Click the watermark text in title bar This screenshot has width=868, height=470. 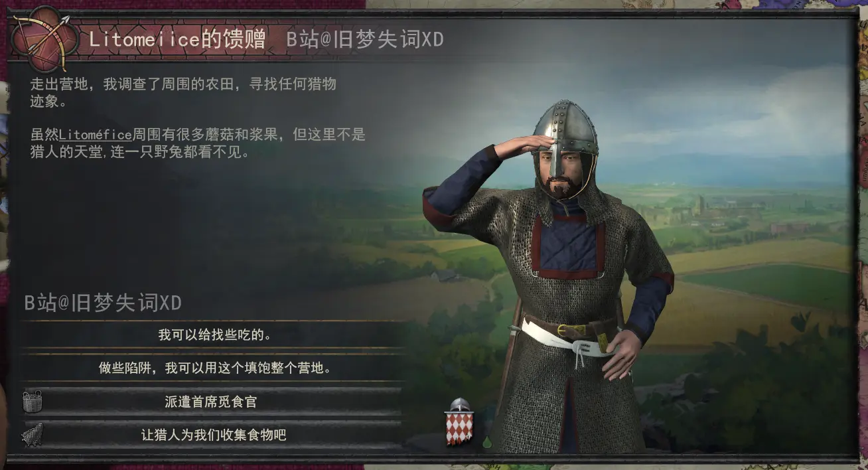coord(364,39)
